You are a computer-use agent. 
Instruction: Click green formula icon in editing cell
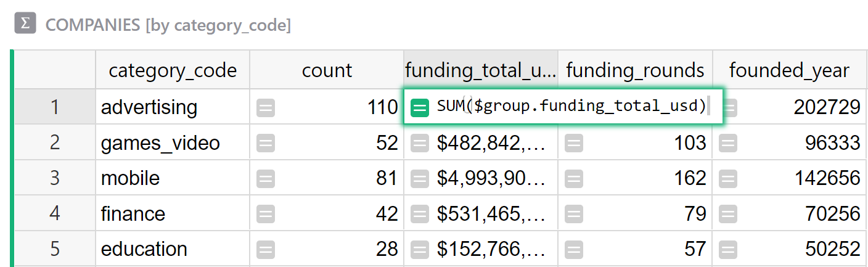coord(420,108)
